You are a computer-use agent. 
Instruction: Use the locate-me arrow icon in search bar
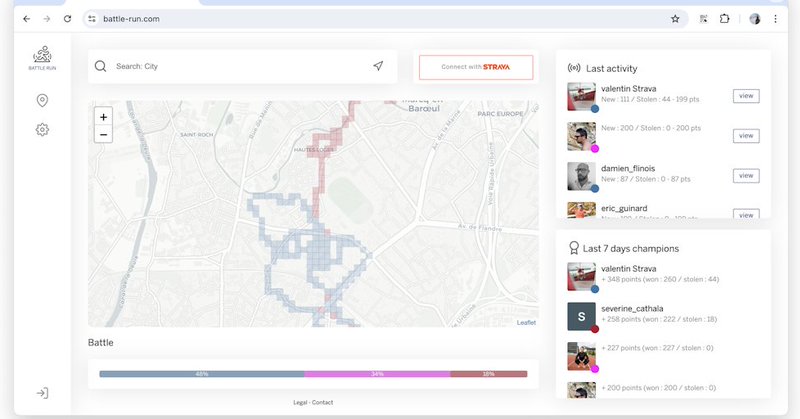coord(378,66)
